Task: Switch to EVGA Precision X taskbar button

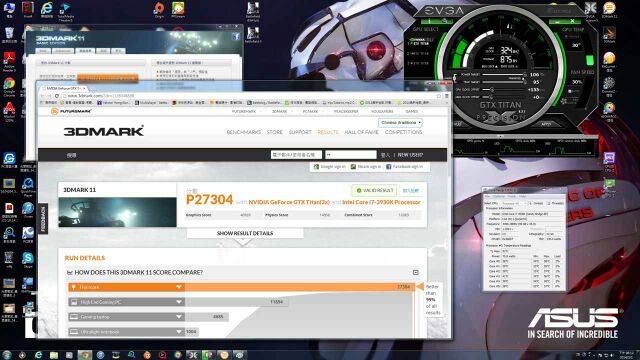Action: [x=193, y=355]
